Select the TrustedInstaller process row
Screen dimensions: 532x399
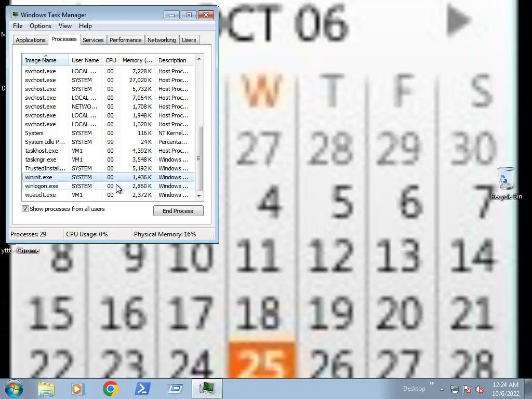click(108, 168)
